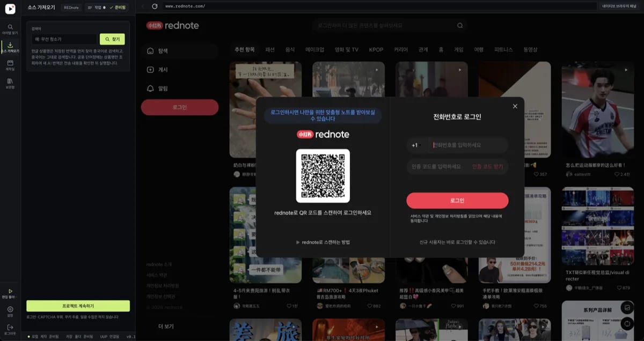
Task: Click 인증 코드 받기 link
Action: 488,166
